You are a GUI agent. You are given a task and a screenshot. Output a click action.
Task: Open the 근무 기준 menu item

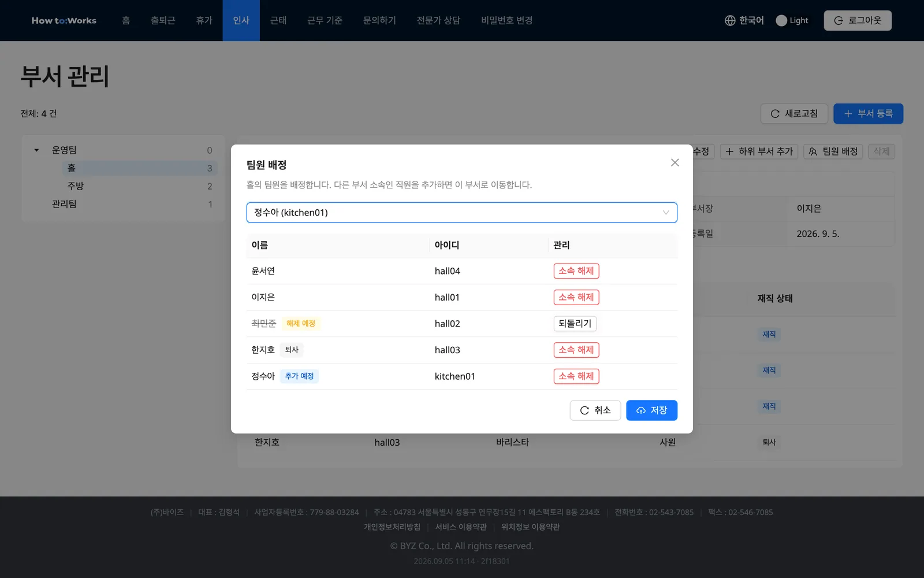coord(325,20)
